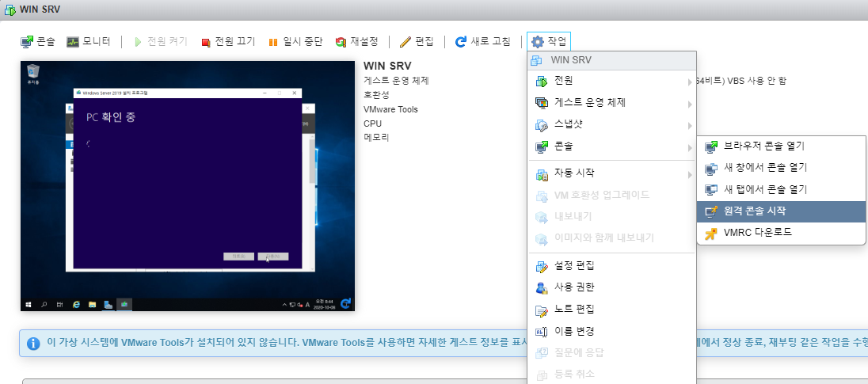Click the WIN SRV heading text
Image resolution: width=868 pixels, height=384 pixels.
[387, 67]
